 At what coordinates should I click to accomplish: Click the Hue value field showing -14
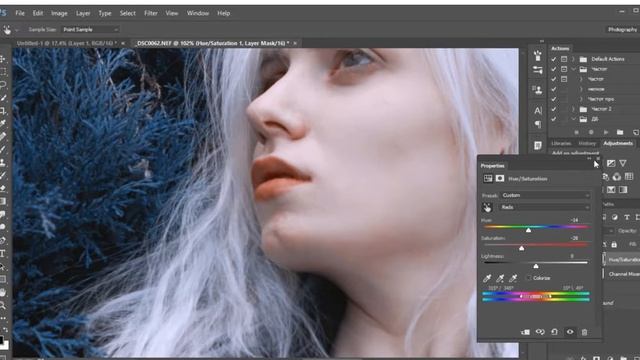tap(575, 220)
